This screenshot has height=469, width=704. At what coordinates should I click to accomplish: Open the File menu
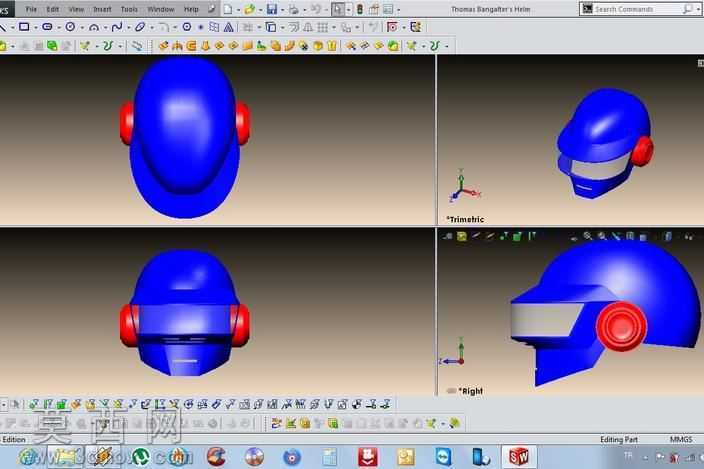click(31, 9)
